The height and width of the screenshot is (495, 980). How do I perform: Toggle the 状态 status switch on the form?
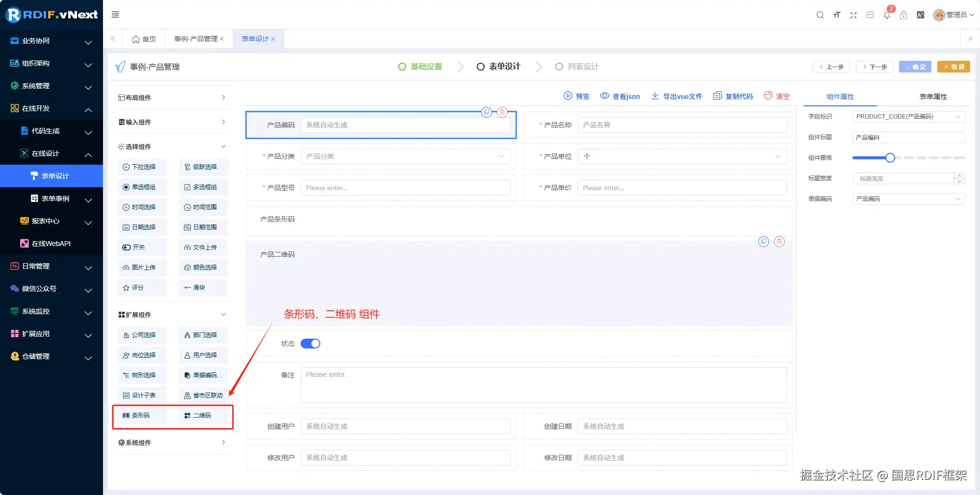310,344
